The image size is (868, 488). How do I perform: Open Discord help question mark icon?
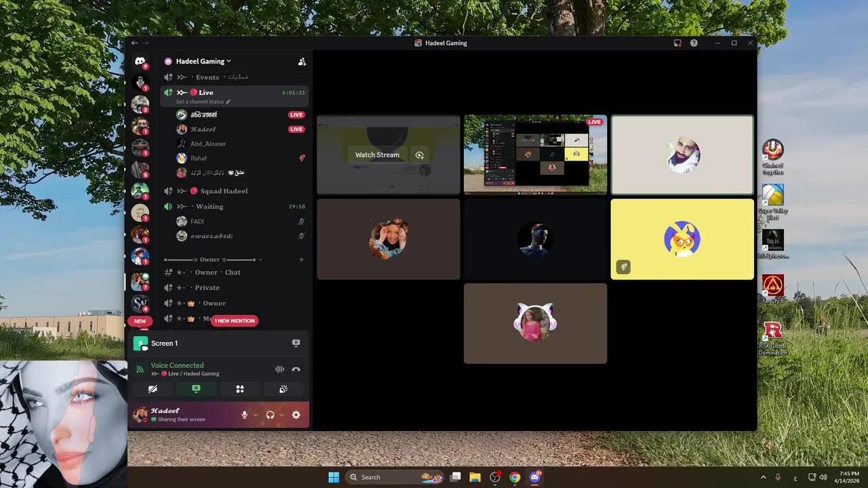point(694,43)
